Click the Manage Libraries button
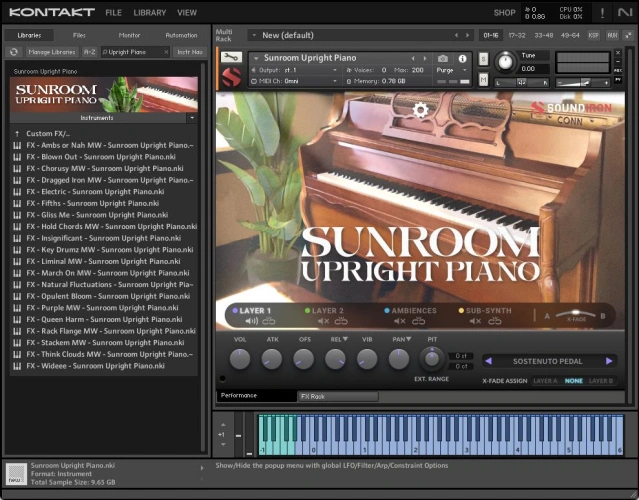Image resolution: width=639 pixels, height=500 pixels. [51, 51]
